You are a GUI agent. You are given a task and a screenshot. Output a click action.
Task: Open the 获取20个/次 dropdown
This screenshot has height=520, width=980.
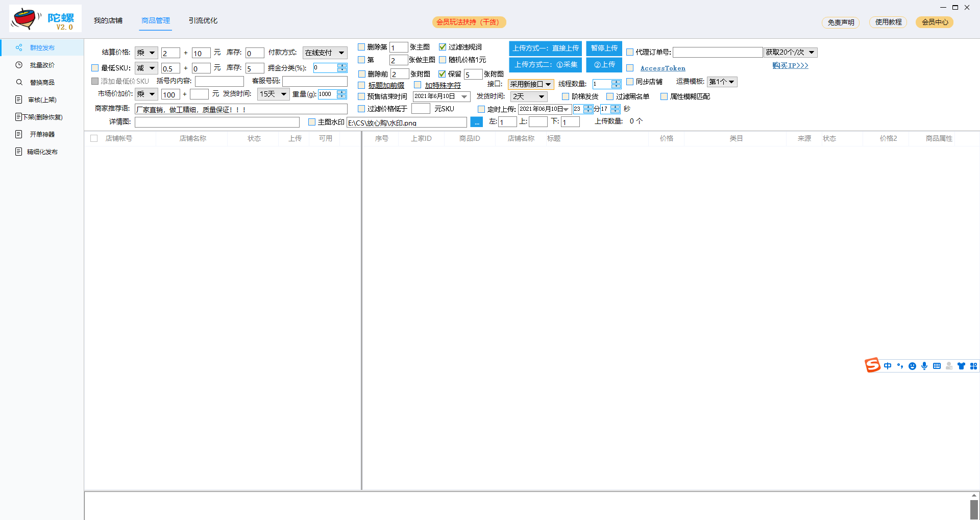[791, 52]
